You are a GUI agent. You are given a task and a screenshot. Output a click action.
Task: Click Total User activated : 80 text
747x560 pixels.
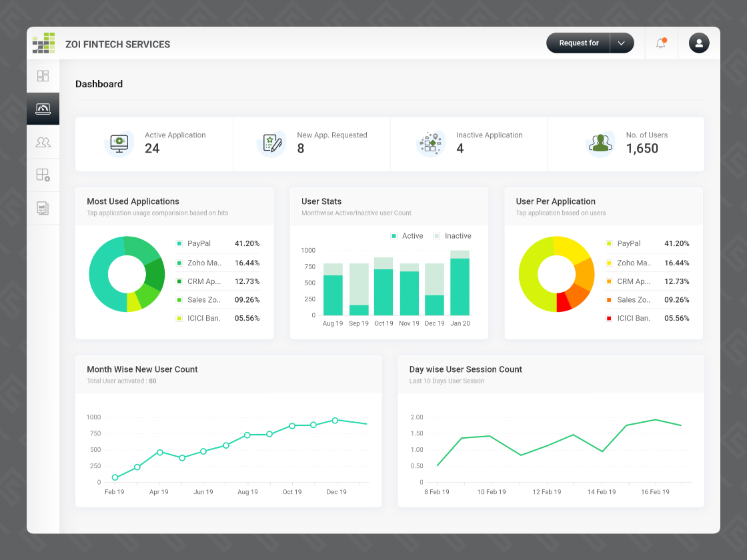(121, 381)
